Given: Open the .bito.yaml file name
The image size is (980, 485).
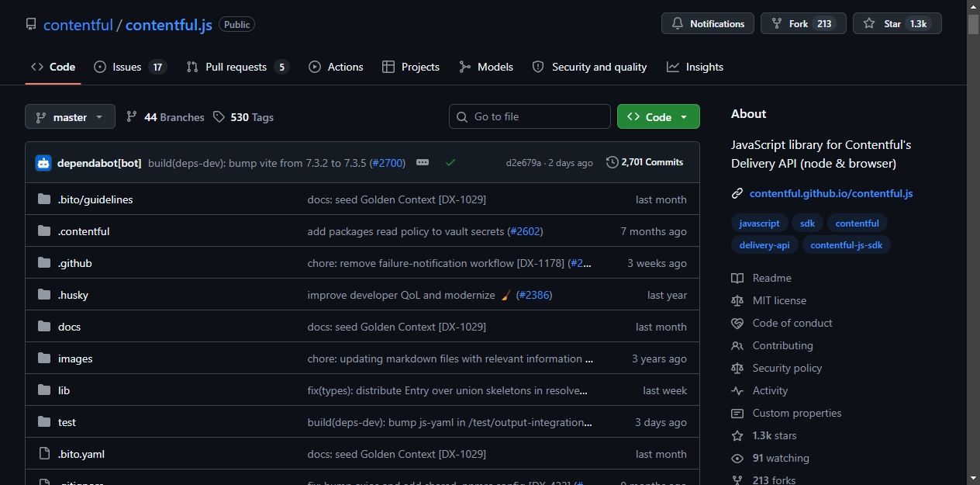Looking at the screenshot, I should (x=81, y=454).
